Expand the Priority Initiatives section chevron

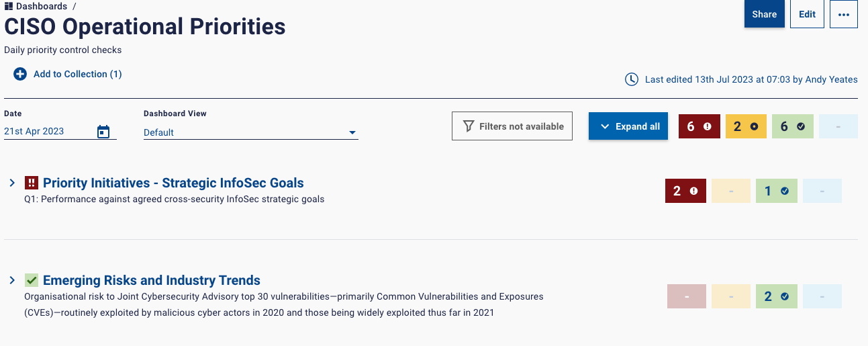(12, 183)
